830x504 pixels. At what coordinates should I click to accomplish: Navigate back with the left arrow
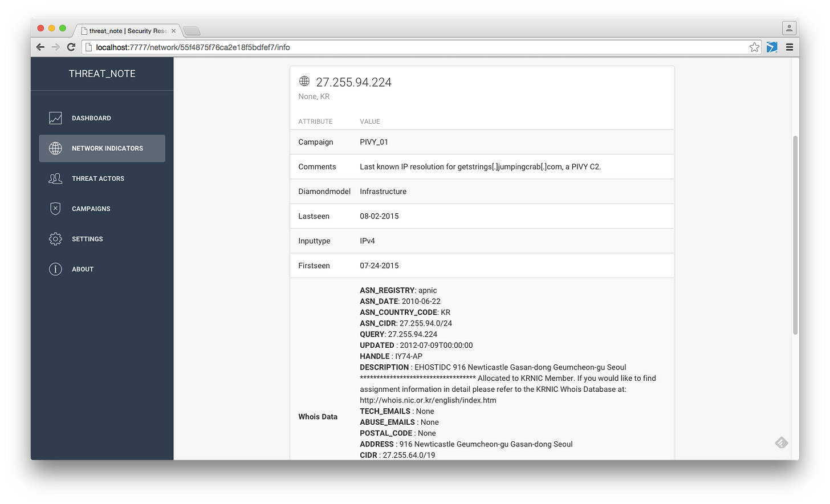pos(40,47)
